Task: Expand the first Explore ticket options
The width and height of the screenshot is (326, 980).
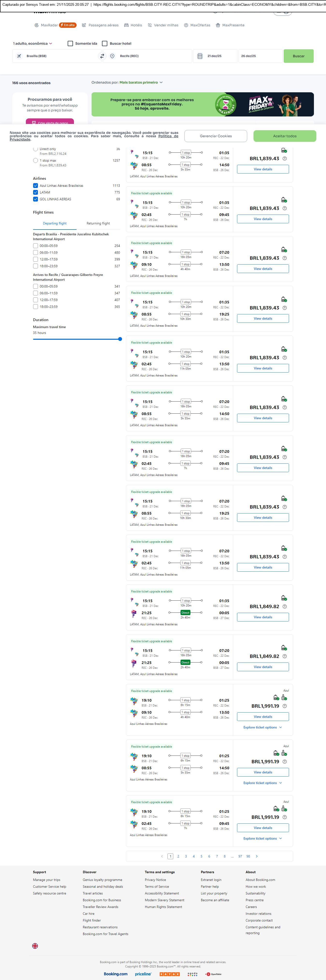Action: [262, 727]
